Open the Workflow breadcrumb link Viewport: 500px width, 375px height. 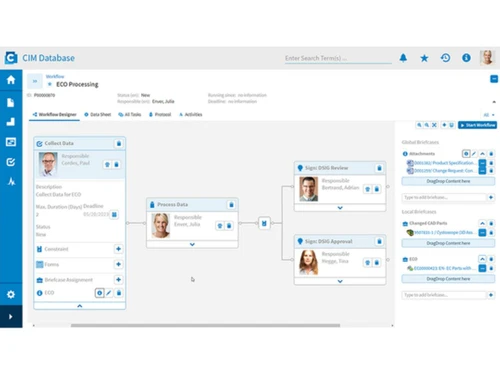55,77
